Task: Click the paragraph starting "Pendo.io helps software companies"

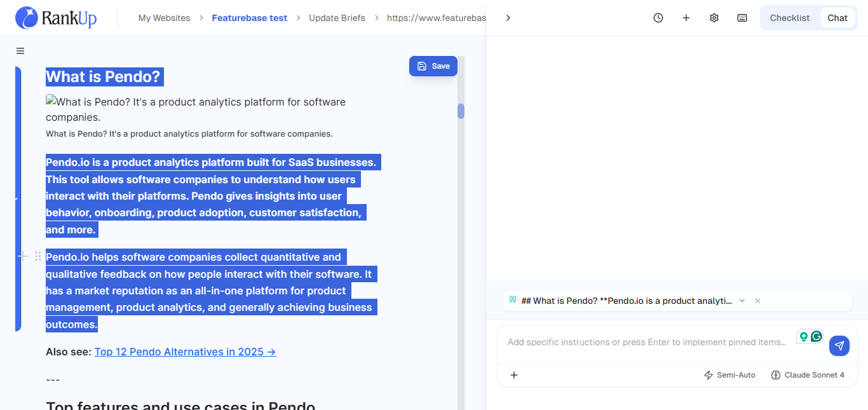Action: coord(212,290)
